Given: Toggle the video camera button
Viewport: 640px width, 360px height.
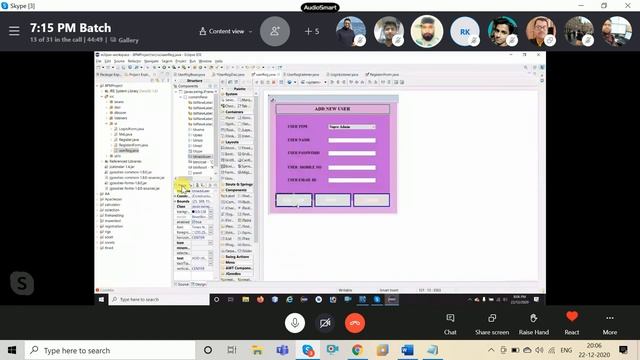Looking at the screenshot, I should click(x=325, y=323).
